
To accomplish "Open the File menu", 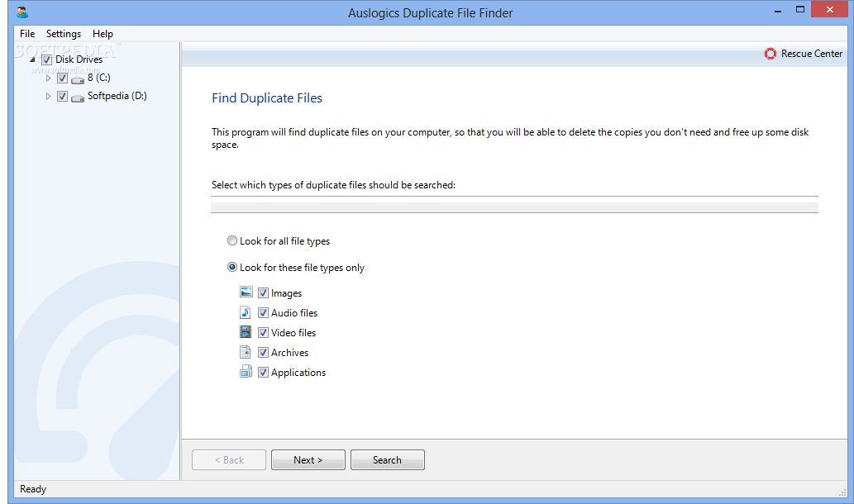I will (x=27, y=34).
